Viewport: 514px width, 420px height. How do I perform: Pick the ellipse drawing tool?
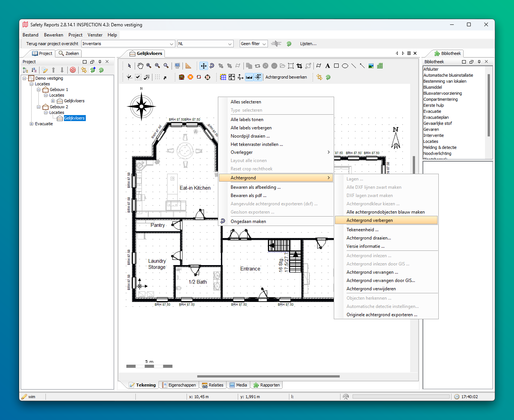click(x=345, y=66)
